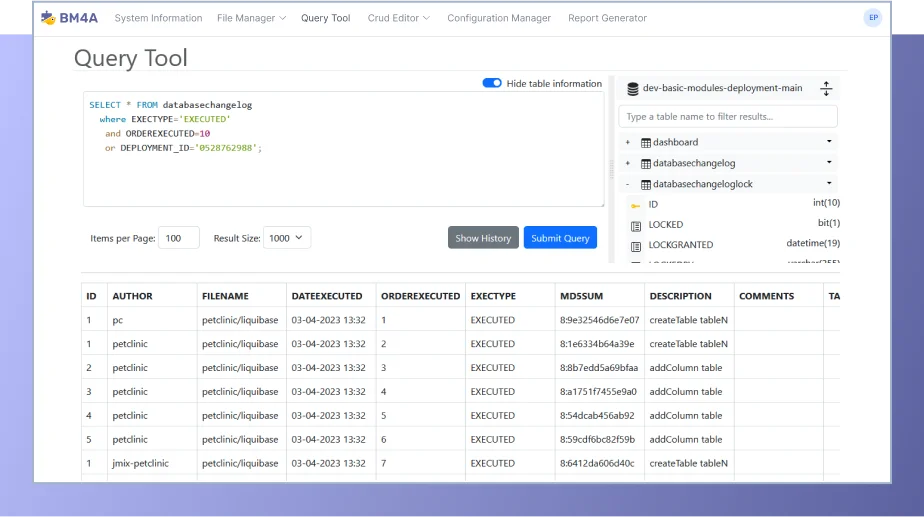This screenshot has height=517, width=924.
Task: Click the database icon beside dev-basic-modules-deployment-main
Action: [632, 88]
